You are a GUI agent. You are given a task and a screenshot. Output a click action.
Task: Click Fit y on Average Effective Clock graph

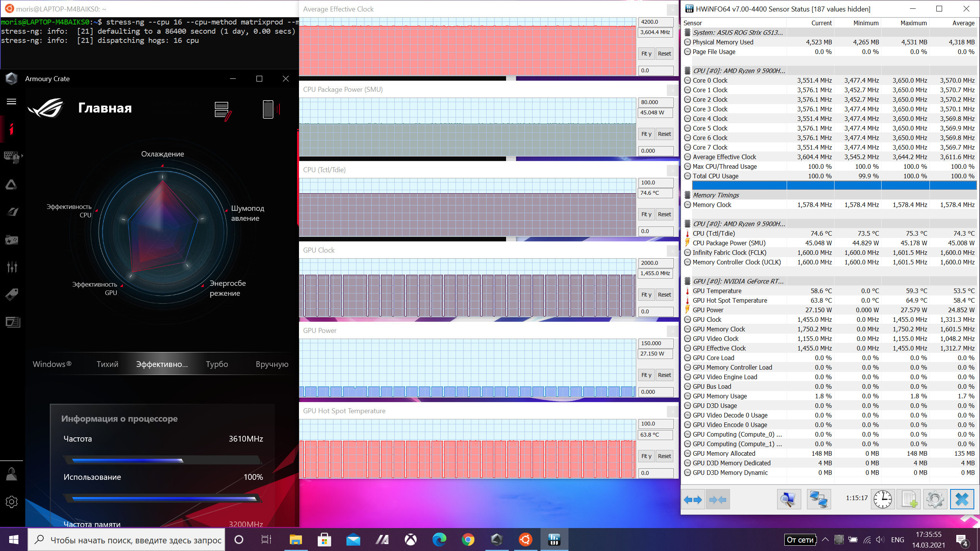coord(646,54)
